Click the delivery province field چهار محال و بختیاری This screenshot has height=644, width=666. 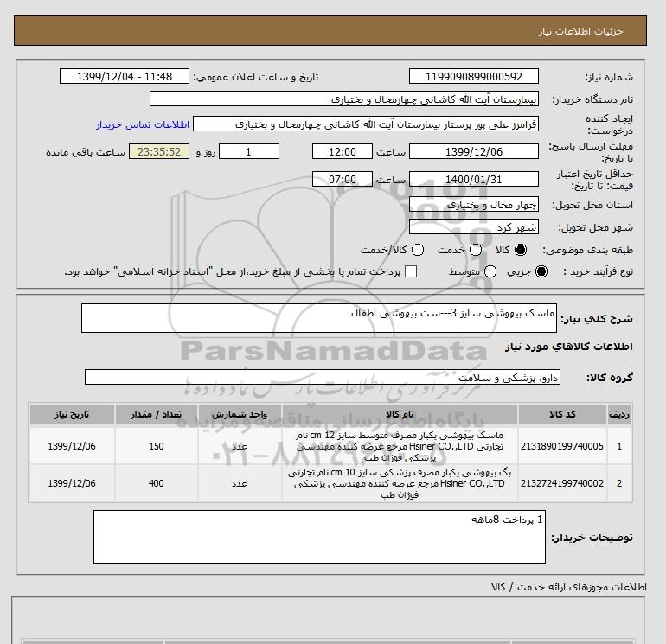(x=474, y=205)
